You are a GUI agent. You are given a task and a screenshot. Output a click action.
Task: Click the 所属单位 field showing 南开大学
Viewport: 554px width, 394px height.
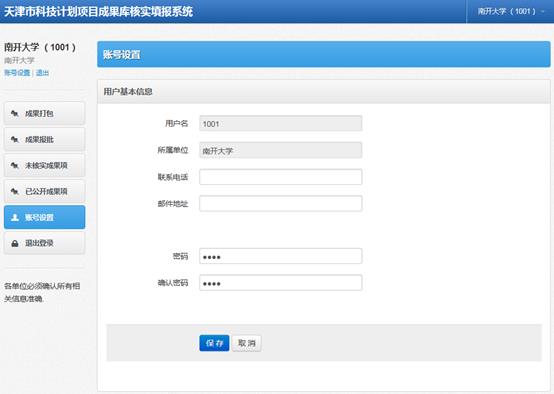(x=281, y=150)
